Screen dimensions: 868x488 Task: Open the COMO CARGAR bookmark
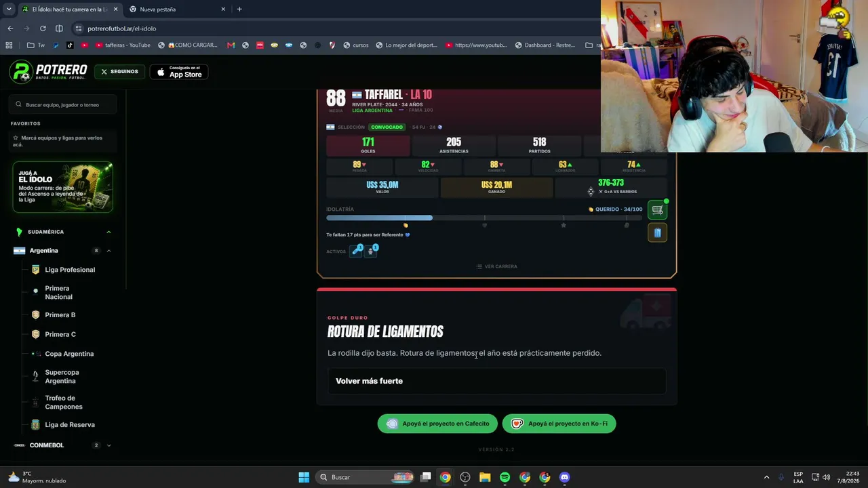pyautogui.click(x=188, y=45)
